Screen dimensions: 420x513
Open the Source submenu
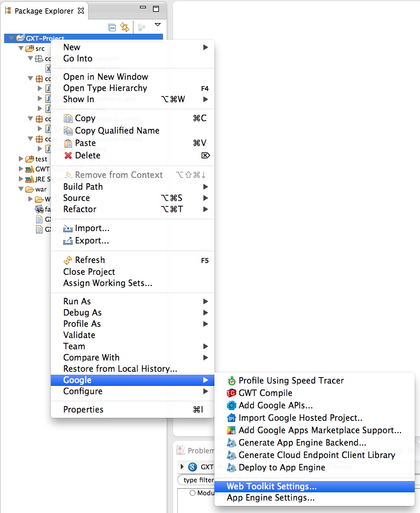(x=132, y=198)
